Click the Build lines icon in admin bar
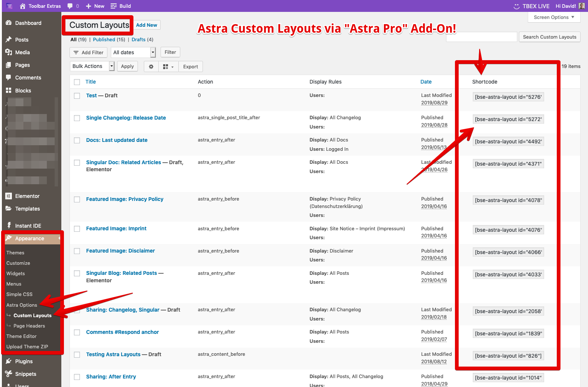 [113, 6]
